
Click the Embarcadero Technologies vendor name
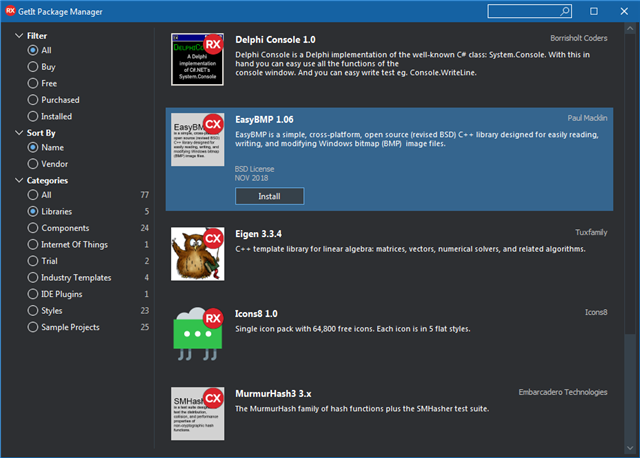pyautogui.click(x=563, y=392)
